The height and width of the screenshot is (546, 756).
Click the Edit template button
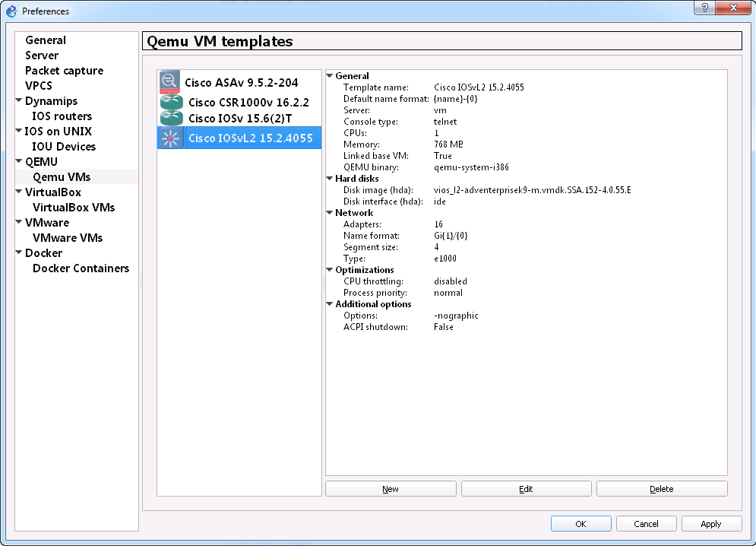click(x=526, y=488)
